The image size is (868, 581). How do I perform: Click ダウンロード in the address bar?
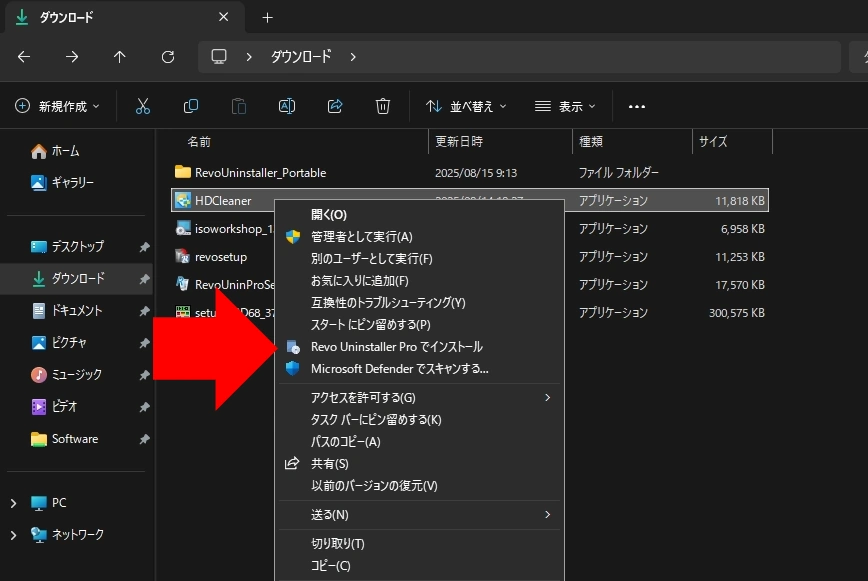[x=301, y=56]
